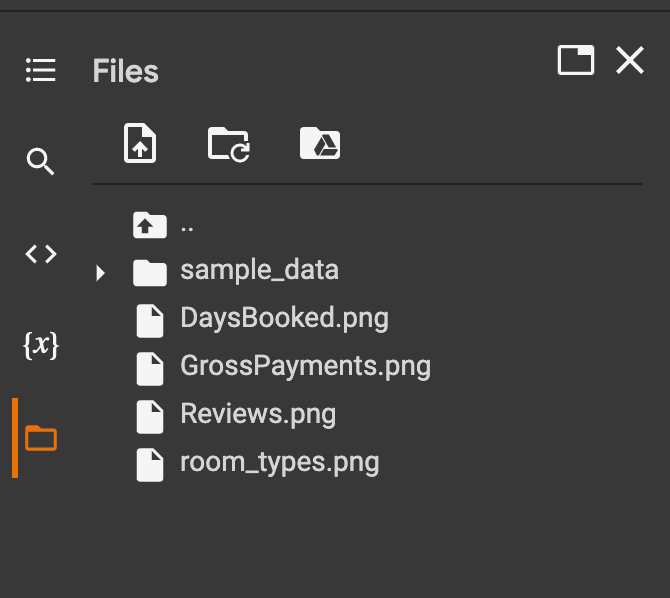Image resolution: width=670 pixels, height=598 pixels.
Task: Open the Table of contents sidebar icon
Action: tap(41, 70)
